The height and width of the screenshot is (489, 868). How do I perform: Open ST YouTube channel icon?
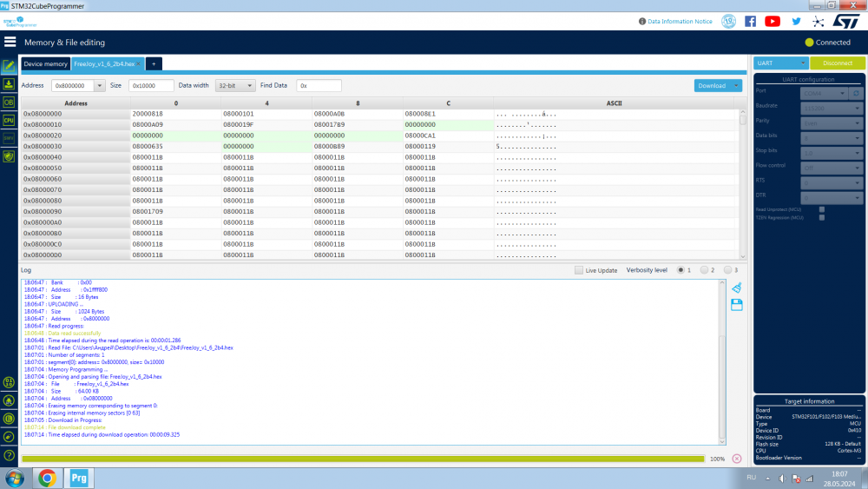click(773, 21)
